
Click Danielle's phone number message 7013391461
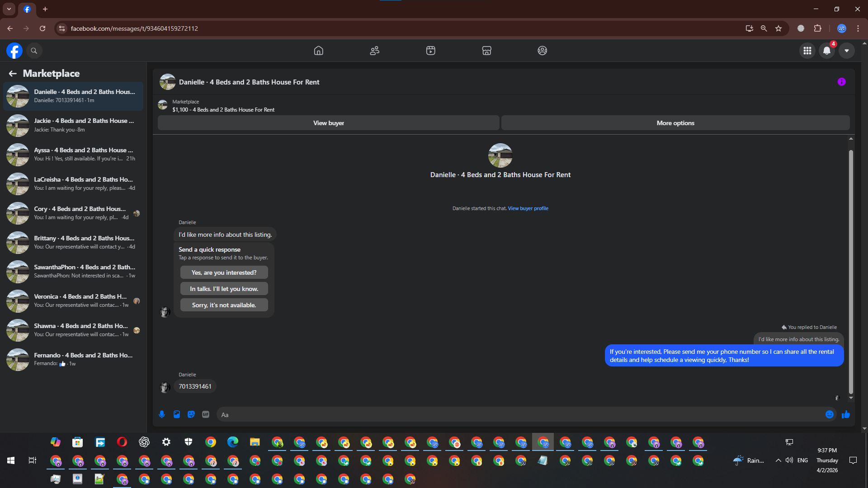pos(195,386)
